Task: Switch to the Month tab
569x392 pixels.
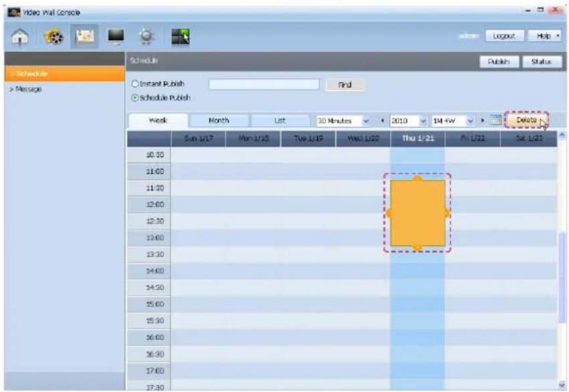Action: pos(219,121)
